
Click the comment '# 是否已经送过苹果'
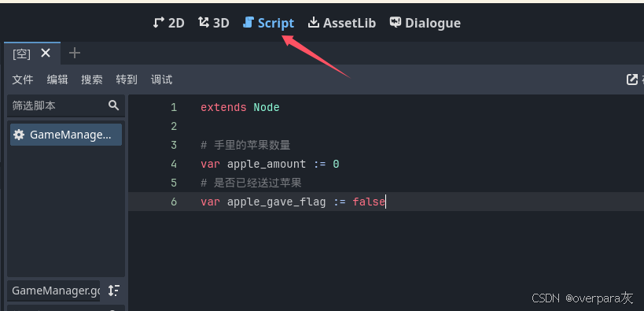(252, 183)
